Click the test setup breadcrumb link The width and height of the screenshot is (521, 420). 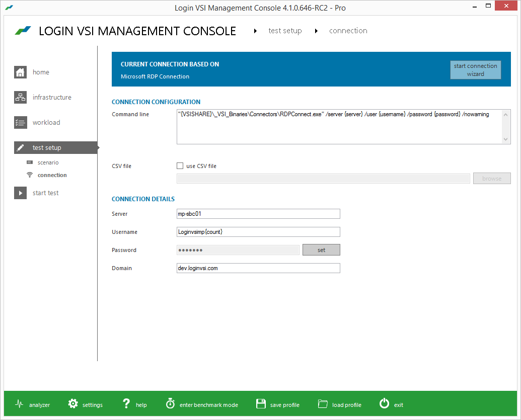point(285,31)
